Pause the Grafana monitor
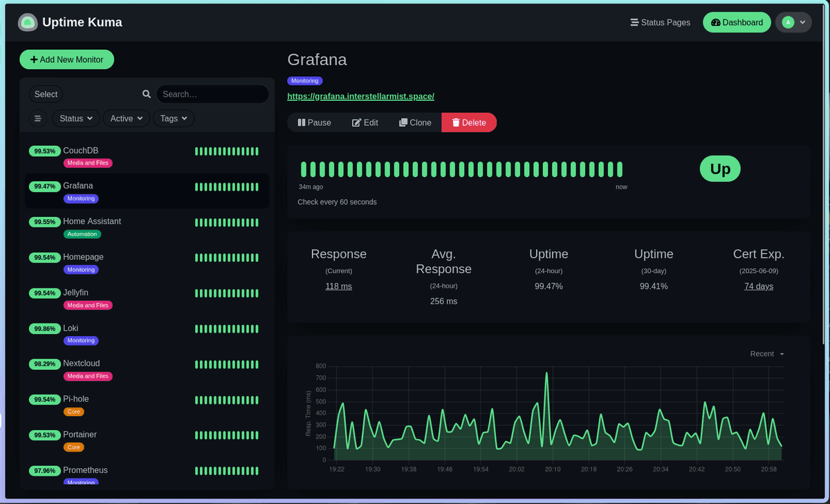The height and width of the screenshot is (504, 830). [x=314, y=122]
